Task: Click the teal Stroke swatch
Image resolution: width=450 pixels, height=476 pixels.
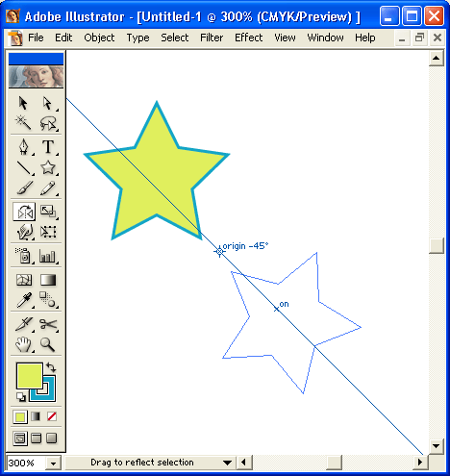Action: [49, 395]
